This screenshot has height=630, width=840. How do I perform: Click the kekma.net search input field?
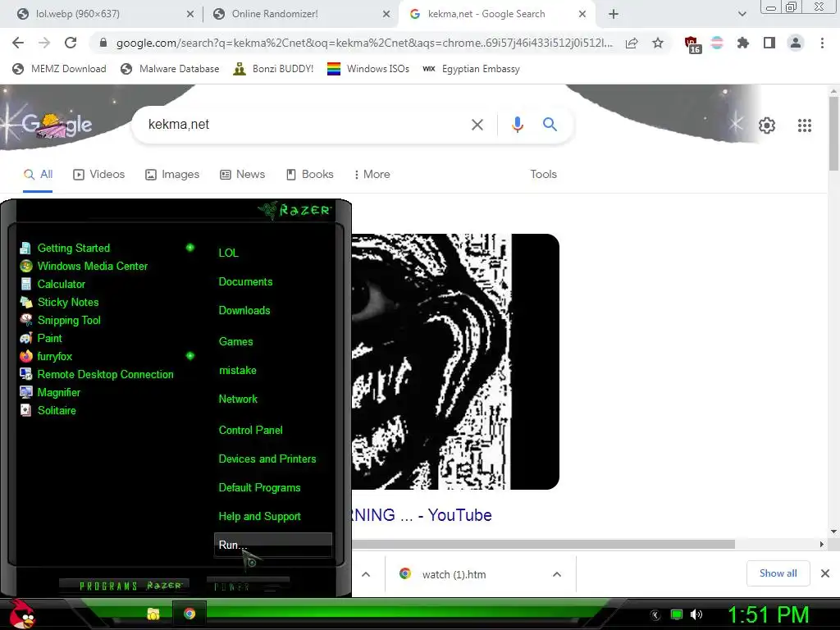[305, 125]
